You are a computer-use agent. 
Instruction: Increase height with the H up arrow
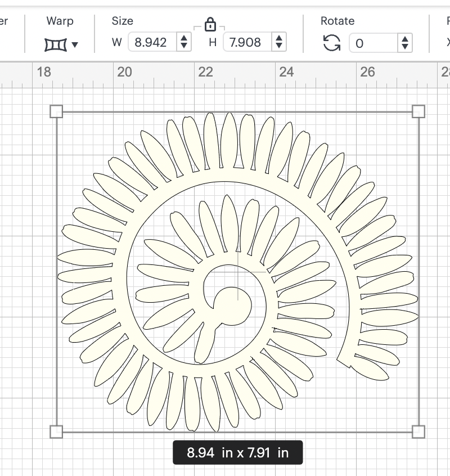278,38
